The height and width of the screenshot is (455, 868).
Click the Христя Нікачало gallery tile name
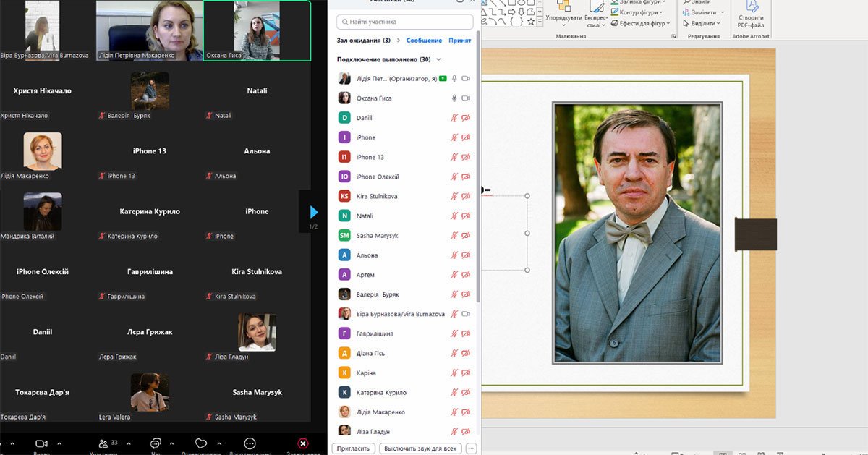(x=42, y=91)
